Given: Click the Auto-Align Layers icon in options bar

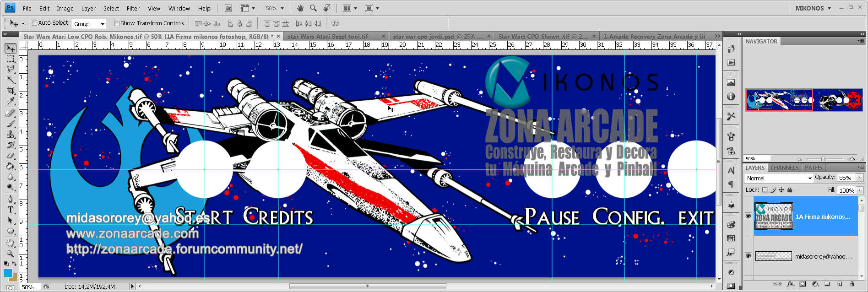Looking at the screenshot, I should click(x=335, y=23).
